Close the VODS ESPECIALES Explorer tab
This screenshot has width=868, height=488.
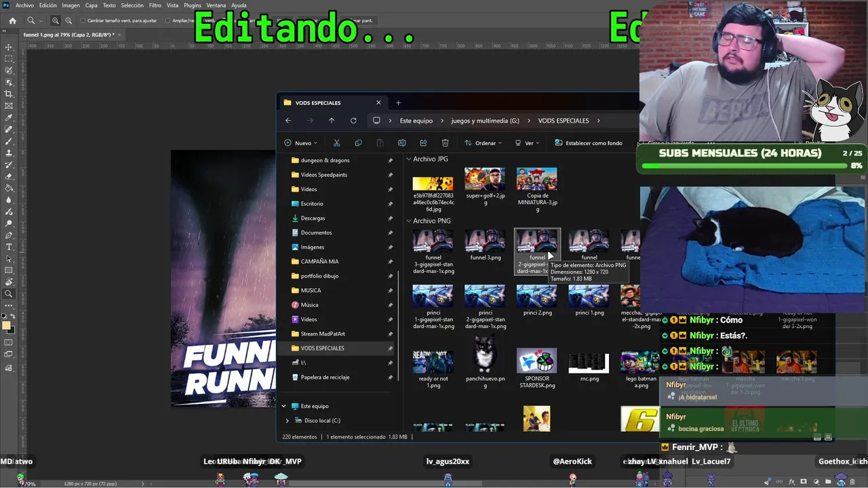click(378, 103)
